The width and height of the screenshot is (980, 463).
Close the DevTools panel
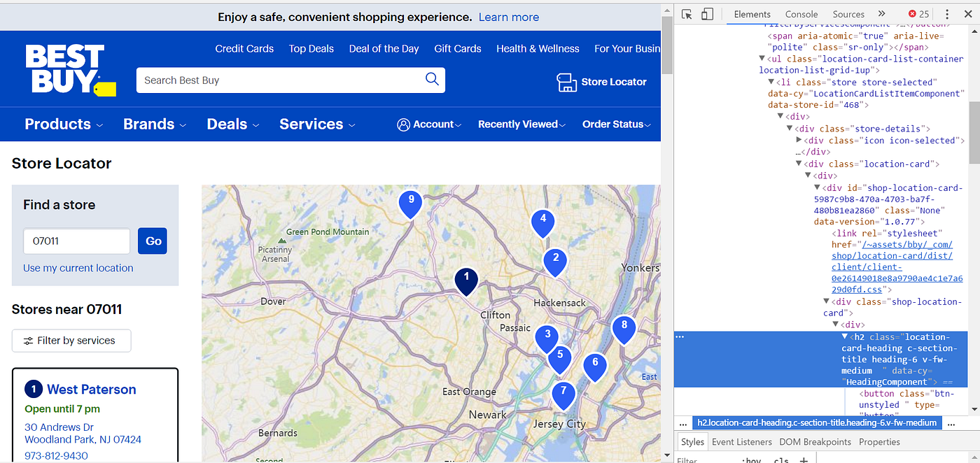968,14
